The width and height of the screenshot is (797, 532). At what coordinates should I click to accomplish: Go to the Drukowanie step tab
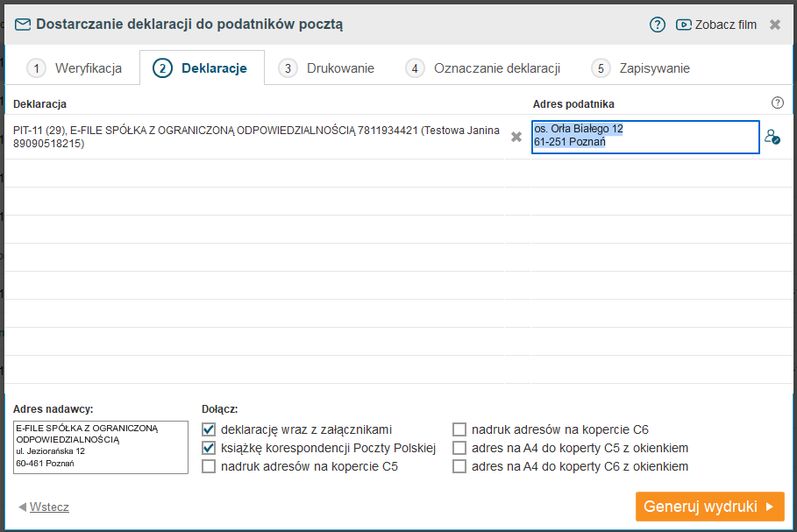(326, 68)
